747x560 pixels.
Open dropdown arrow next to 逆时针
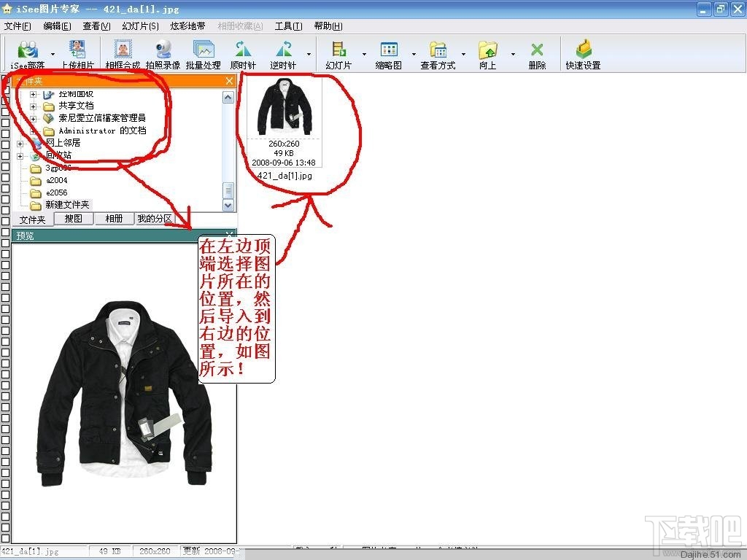[309, 54]
